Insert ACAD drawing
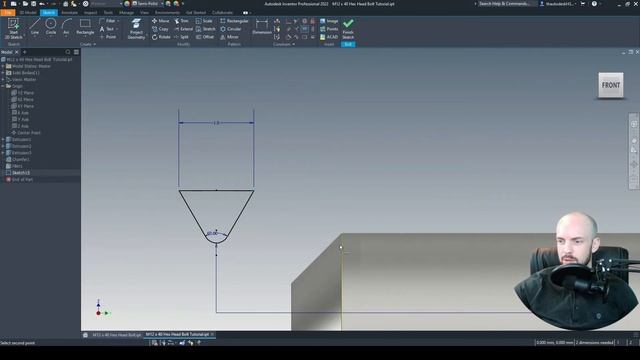640x360 pixels. click(329, 37)
